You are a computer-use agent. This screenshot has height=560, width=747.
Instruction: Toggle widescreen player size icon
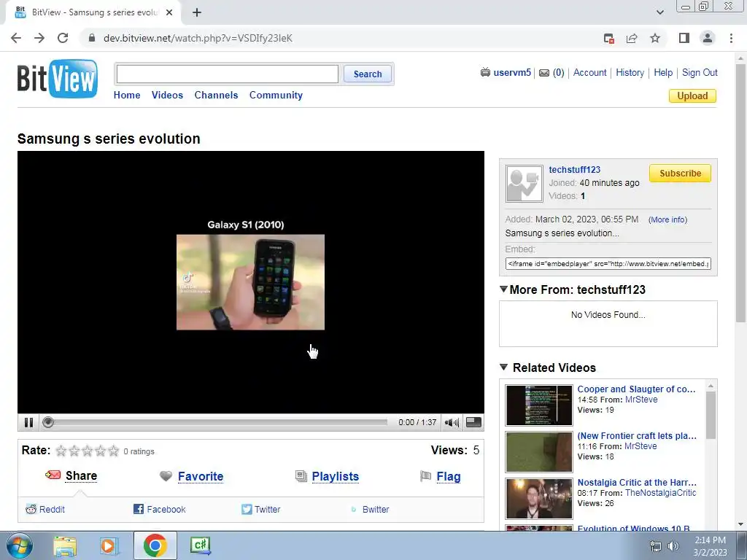[x=473, y=422]
